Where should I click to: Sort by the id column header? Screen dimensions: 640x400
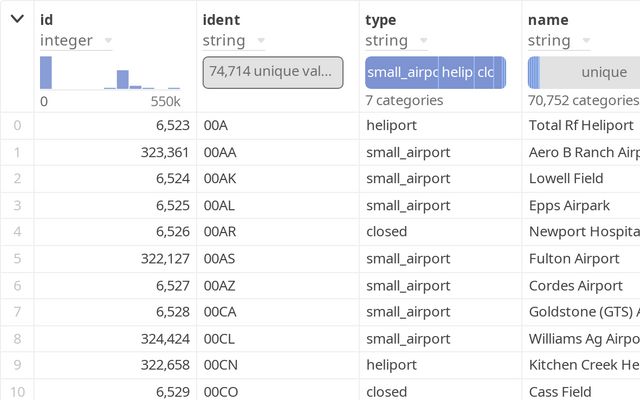[x=47, y=19]
